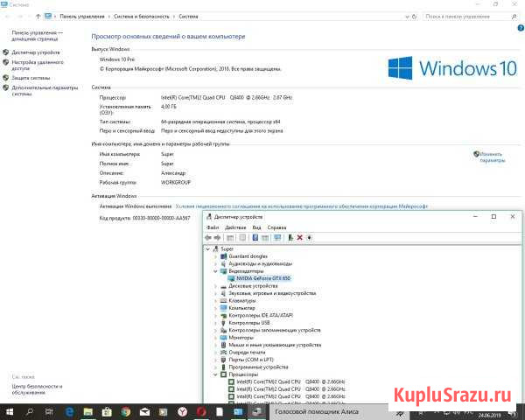Open the search icon on the taskbar
Image resolution: width=525 pixels, height=420 pixels.
pos(32,411)
